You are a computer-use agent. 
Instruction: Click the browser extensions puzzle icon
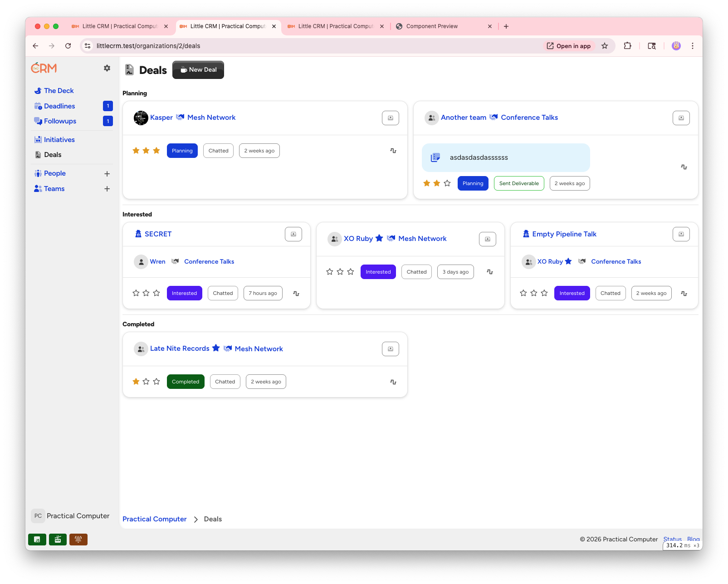click(x=627, y=46)
